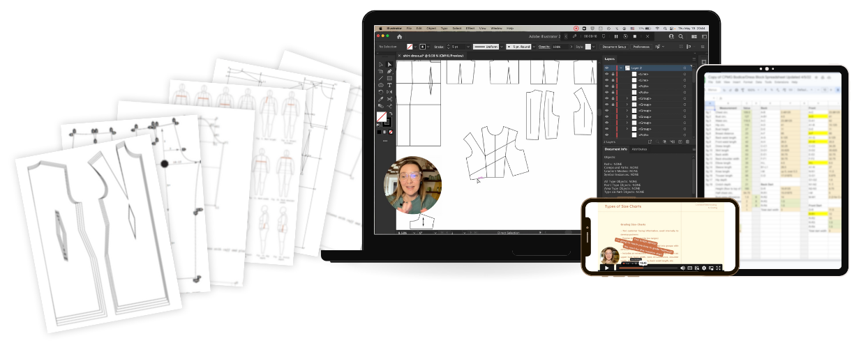The image size is (868, 345).
Task: Open the 5 pt. Round brush dropdown
Action: pos(533,47)
